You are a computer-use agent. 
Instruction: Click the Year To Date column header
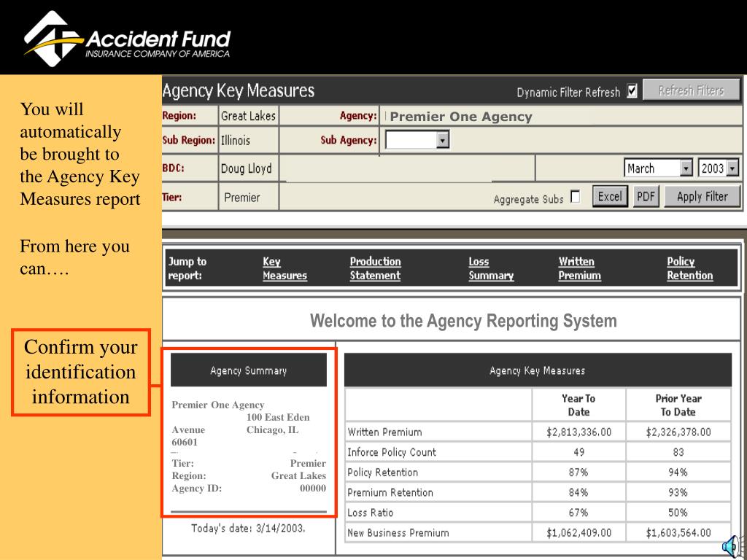point(578,405)
